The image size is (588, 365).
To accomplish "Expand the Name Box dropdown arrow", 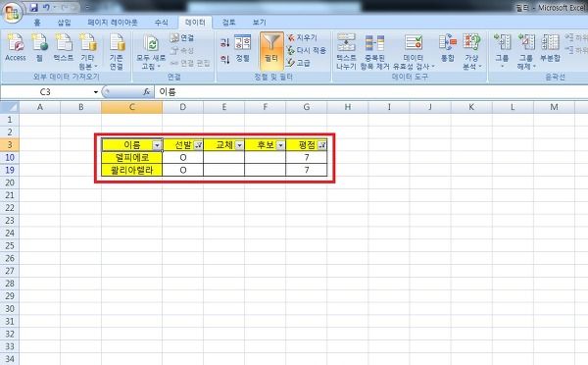I will pos(96,92).
